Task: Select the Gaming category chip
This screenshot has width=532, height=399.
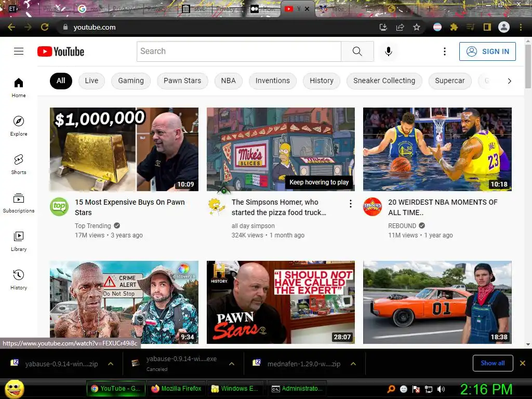Action: point(131,81)
